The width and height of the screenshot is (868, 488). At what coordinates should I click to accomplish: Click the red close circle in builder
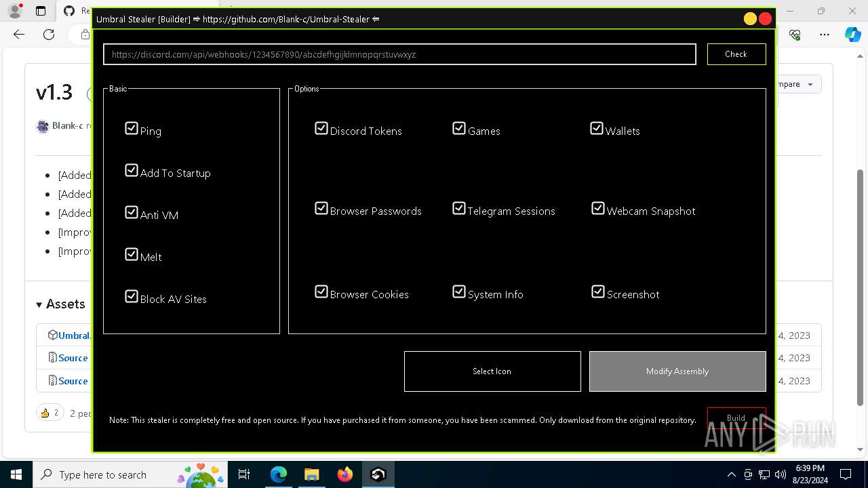[766, 19]
